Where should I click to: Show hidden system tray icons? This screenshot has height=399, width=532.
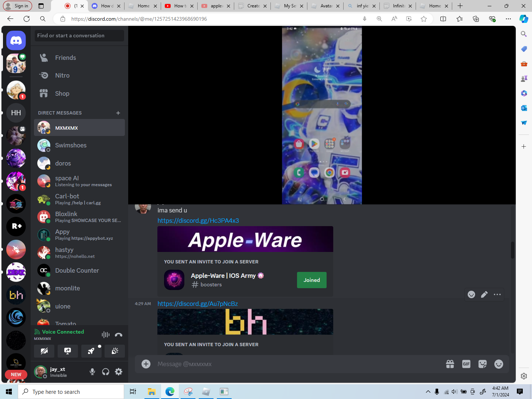[x=428, y=392]
